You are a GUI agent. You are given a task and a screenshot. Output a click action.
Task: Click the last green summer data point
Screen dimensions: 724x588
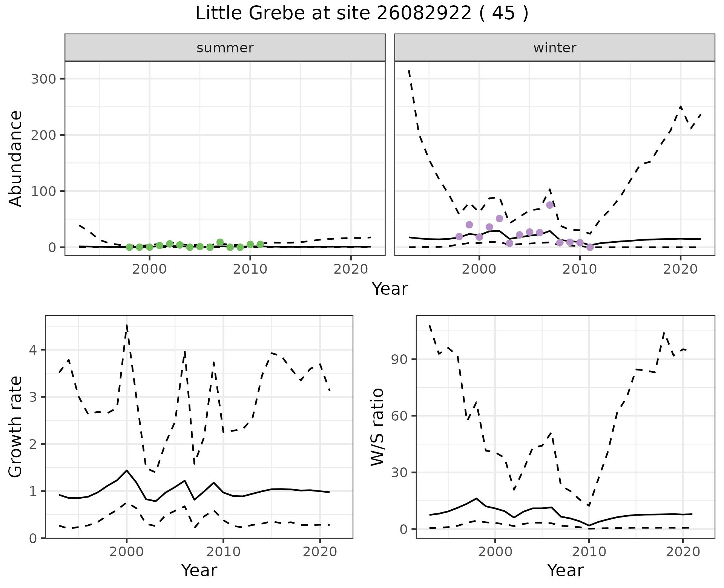[x=260, y=245]
